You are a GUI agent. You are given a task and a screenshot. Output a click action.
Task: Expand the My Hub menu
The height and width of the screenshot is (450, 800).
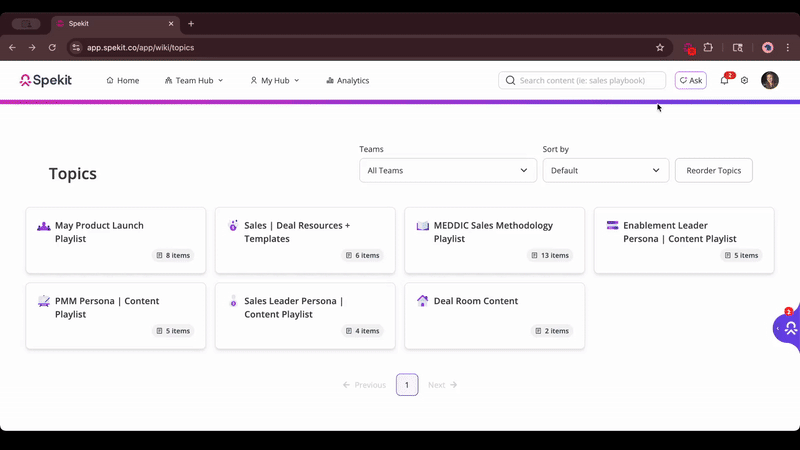[274, 80]
